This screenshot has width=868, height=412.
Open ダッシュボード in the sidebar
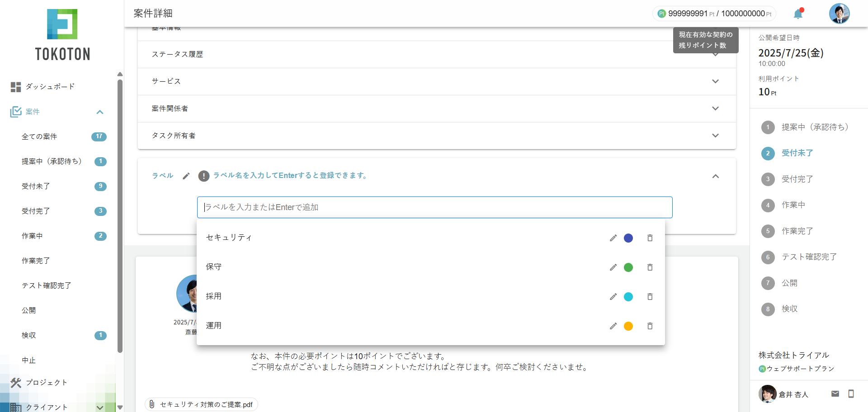pyautogui.click(x=50, y=87)
